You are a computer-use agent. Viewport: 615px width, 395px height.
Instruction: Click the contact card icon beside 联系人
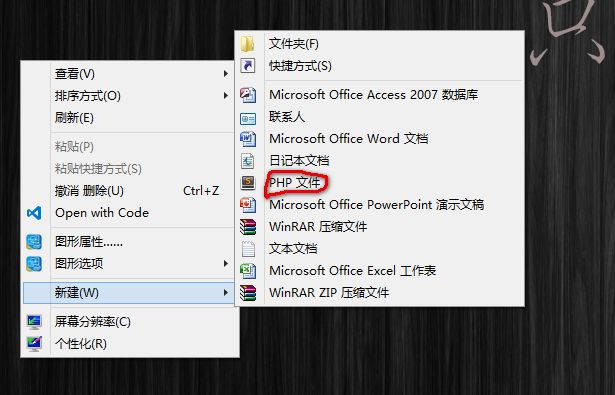(x=248, y=118)
